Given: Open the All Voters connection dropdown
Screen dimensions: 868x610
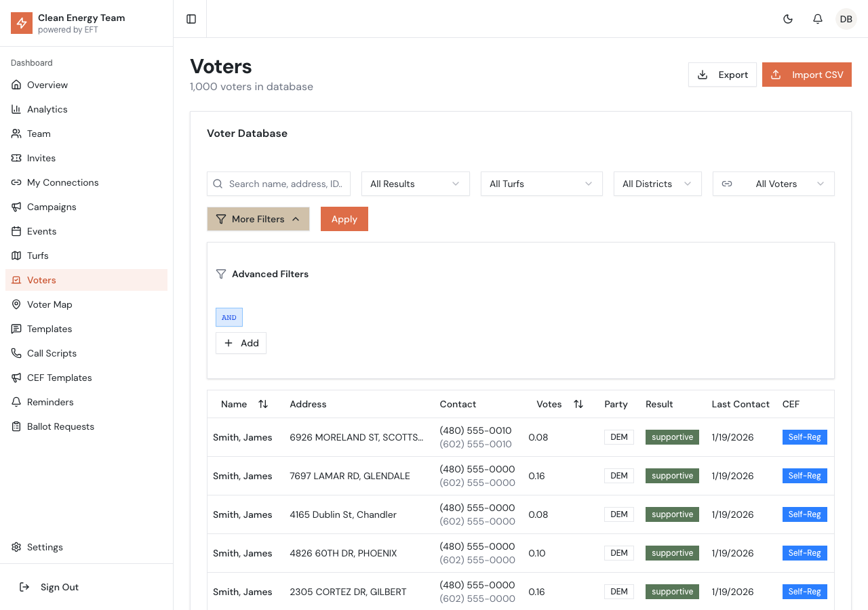Looking at the screenshot, I should (773, 184).
